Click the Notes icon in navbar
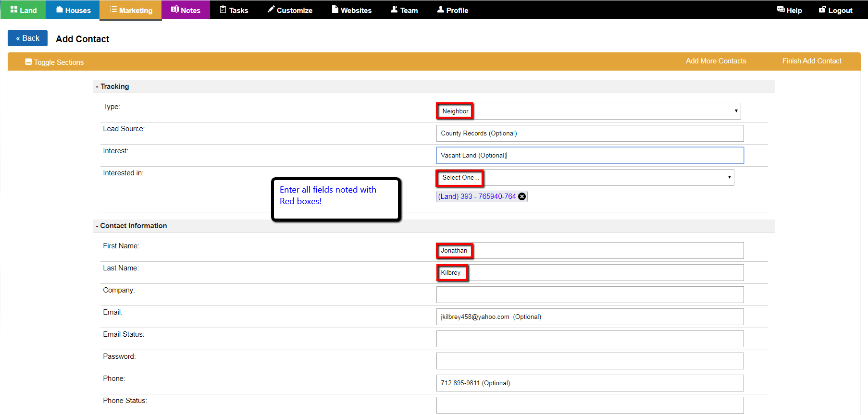Image resolution: width=868 pixels, height=415 pixels. tap(175, 9)
